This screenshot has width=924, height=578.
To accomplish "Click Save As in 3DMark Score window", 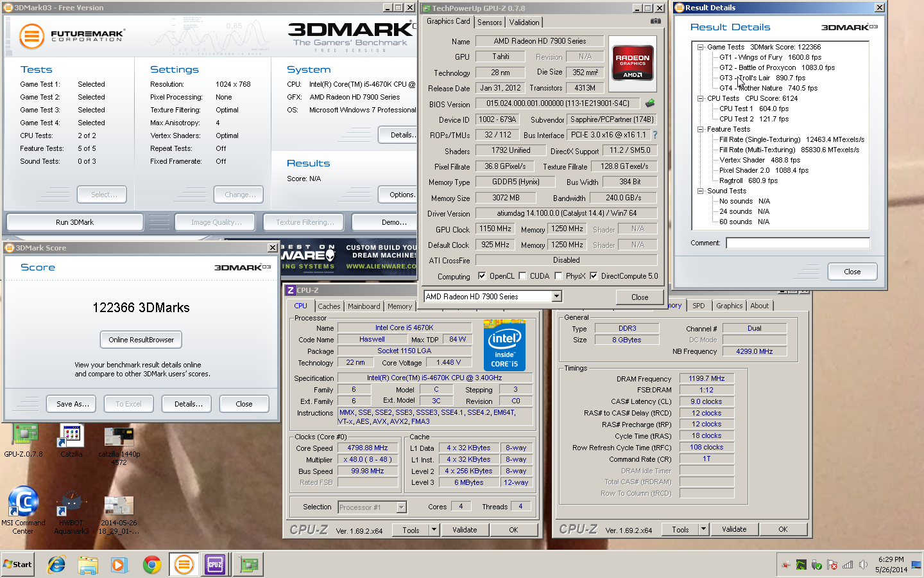I will tap(72, 404).
